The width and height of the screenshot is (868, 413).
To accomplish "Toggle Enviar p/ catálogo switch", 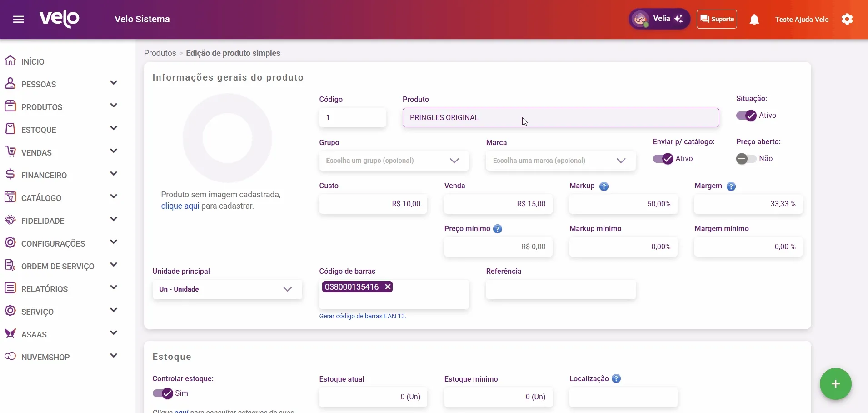I will (x=663, y=159).
